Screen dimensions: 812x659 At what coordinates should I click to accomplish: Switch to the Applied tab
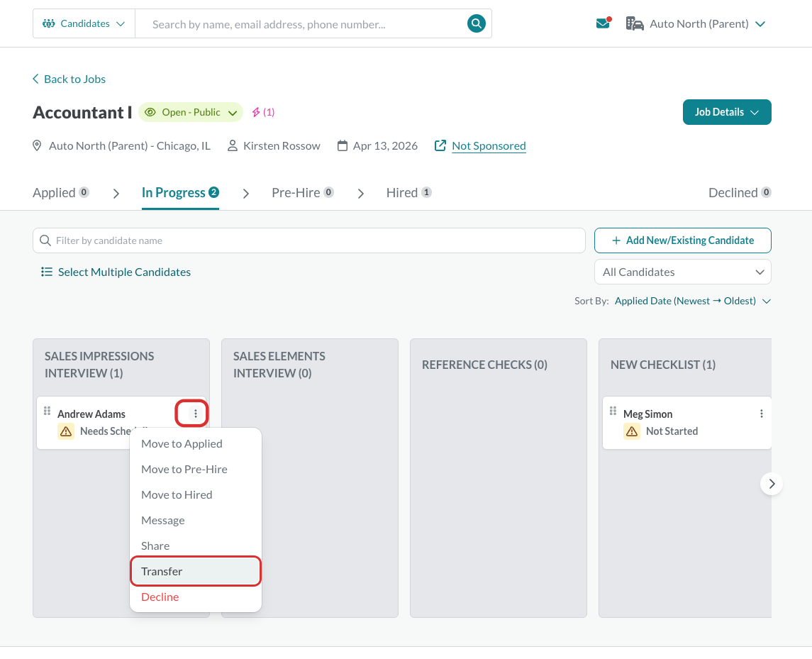click(x=60, y=193)
